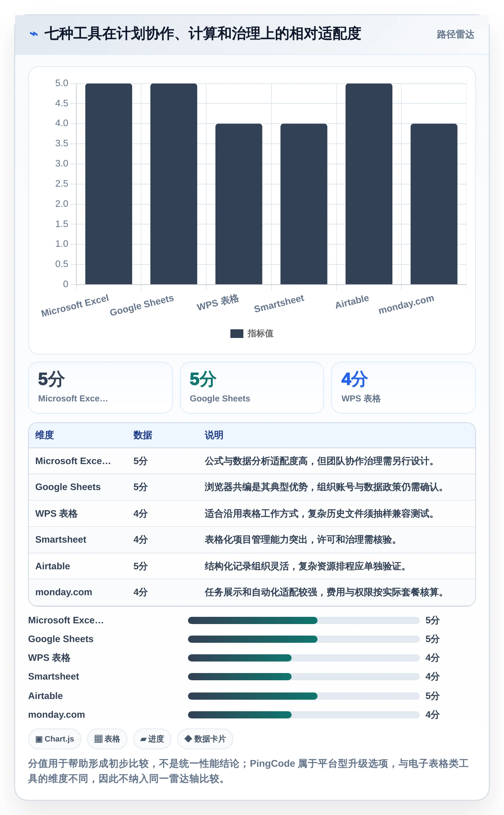Click the monday.com table row name

click(64, 592)
